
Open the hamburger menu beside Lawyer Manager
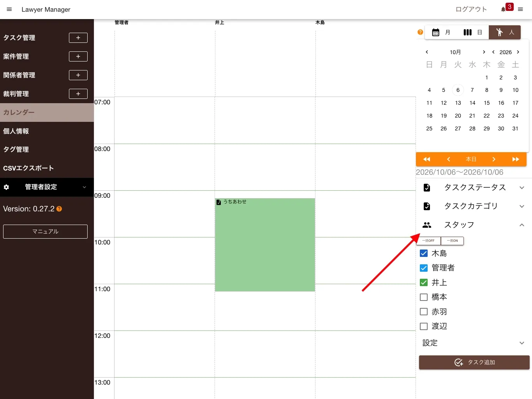click(x=9, y=9)
